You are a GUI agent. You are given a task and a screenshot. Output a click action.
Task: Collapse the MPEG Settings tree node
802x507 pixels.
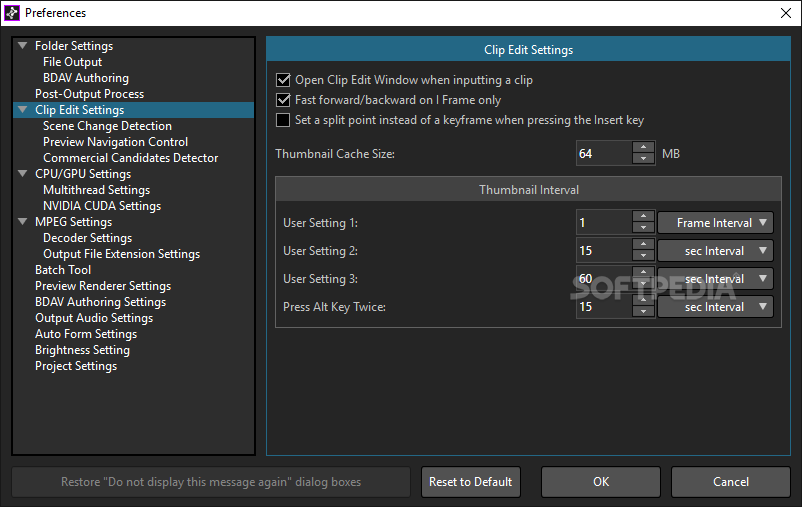(x=23, y=222)
